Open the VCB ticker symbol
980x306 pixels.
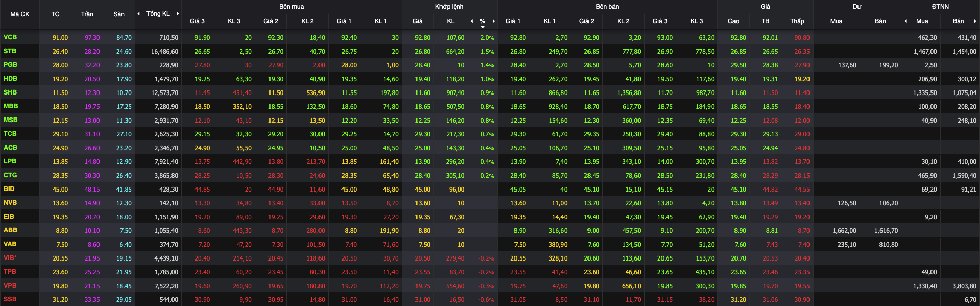[x=10, y=37]
